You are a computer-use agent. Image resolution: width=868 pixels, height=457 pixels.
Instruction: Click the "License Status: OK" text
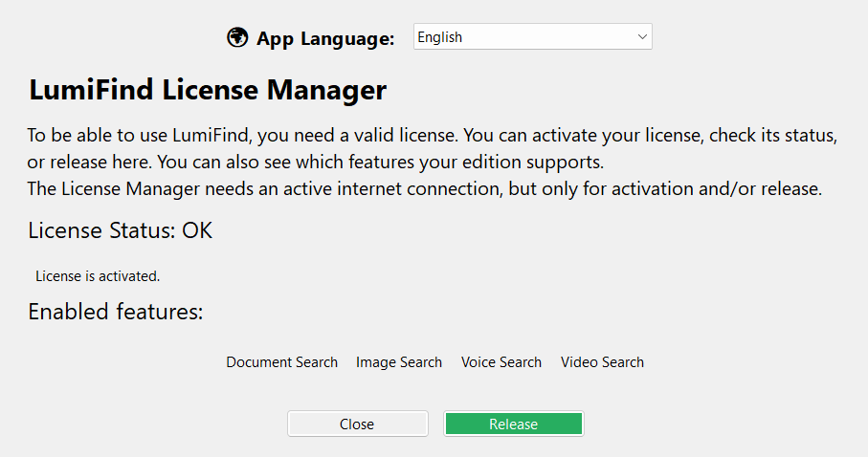tap(121, 230)
